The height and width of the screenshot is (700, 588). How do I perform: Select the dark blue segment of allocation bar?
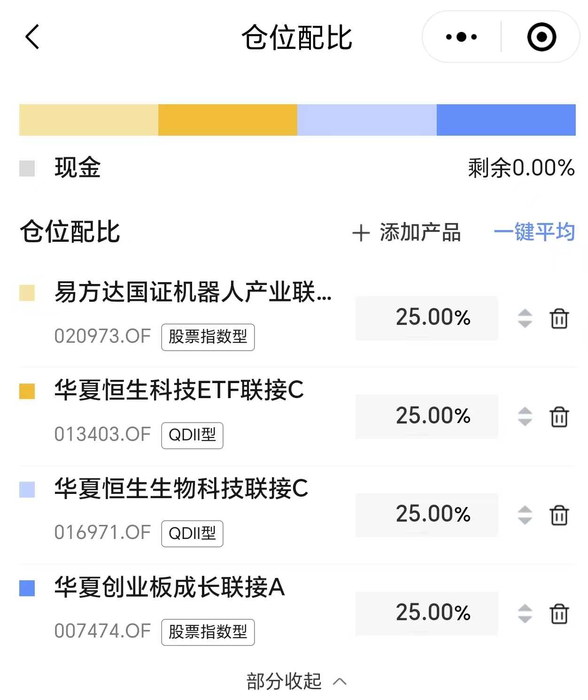506,120
